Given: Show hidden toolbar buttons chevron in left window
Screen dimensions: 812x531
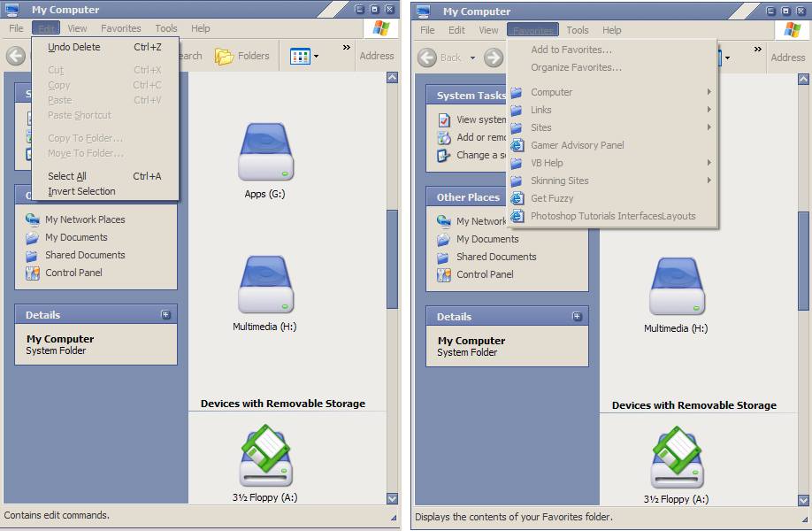Looking at the screenshot, I should click(x=347, y=48).
